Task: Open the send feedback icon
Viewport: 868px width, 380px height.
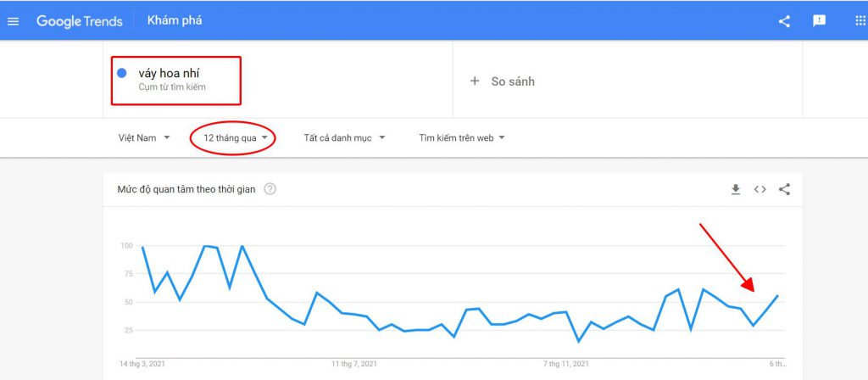Action: [x=819, y=21]
